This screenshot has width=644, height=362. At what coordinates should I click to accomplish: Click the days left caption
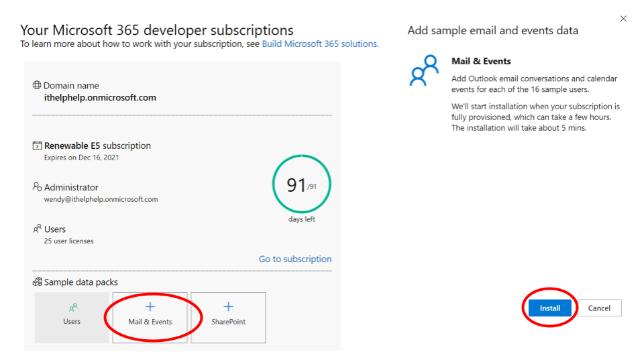301,219
